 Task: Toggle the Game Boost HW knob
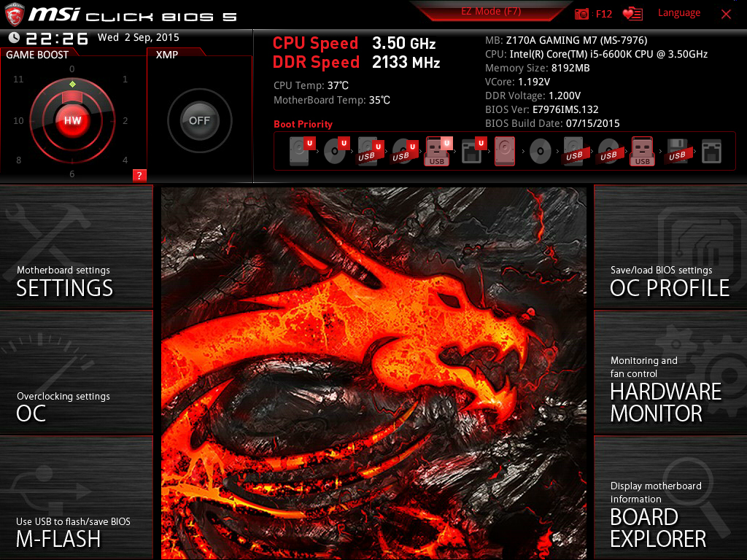pyautogui.click(x=72, y=120)
